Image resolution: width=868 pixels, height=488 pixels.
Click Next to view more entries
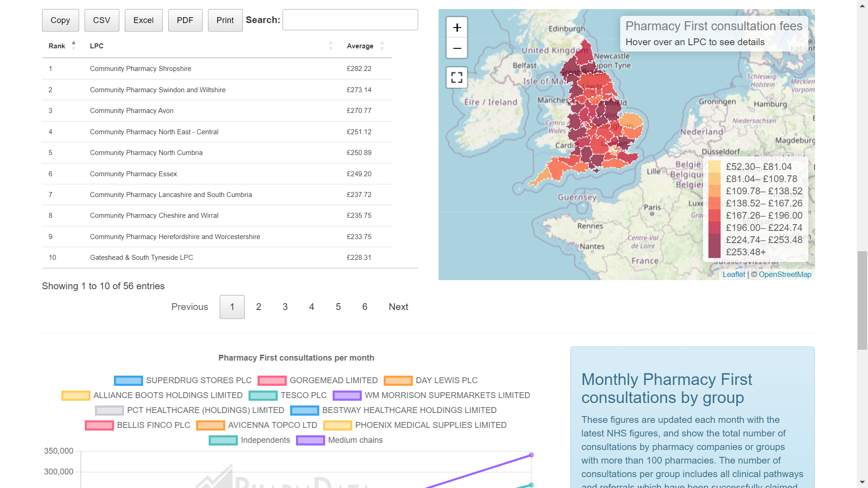click(398, 307)
